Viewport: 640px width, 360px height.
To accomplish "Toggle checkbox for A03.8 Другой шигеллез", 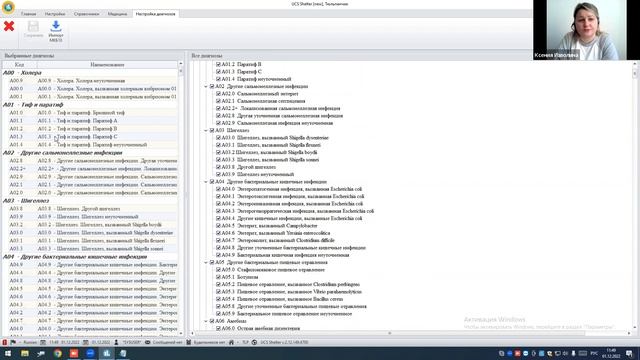I will (218, 167).
